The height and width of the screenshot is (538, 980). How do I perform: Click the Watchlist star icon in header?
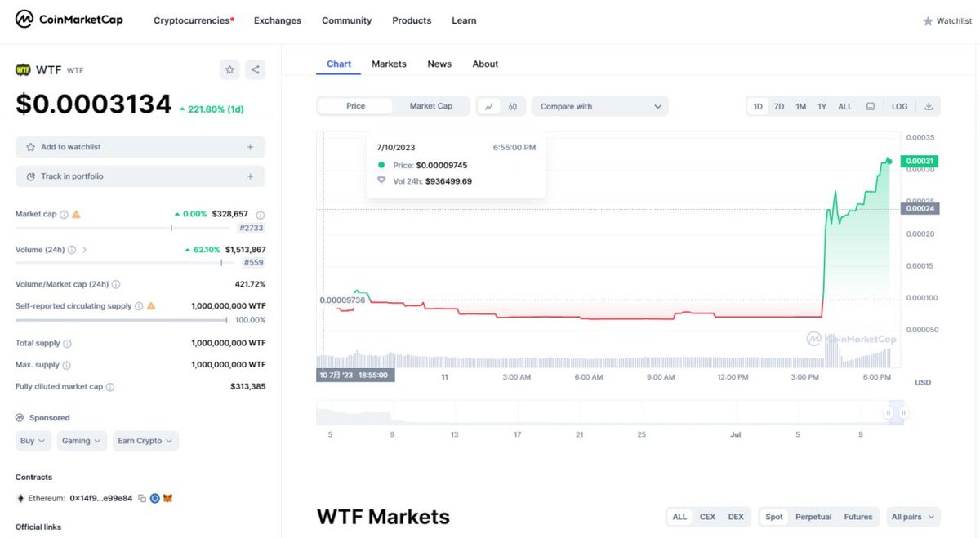(x=928, y=21)
